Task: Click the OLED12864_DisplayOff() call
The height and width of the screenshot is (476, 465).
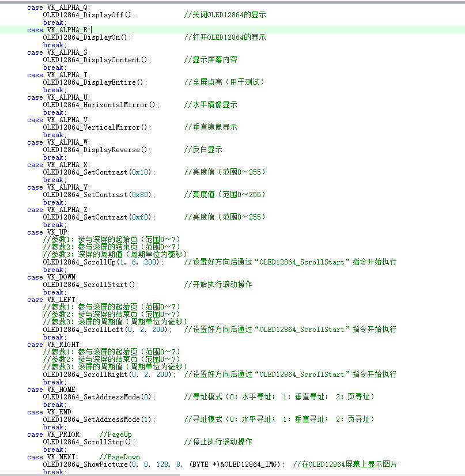Action: (x=89, y=15)
